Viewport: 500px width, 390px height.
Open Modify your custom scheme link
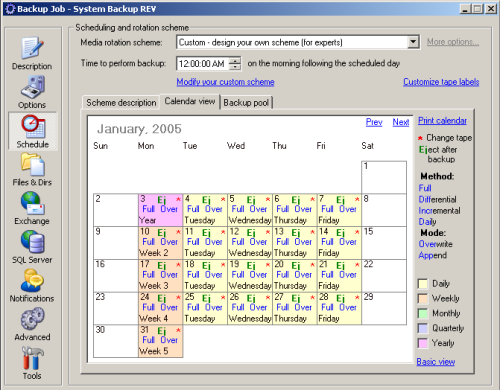(225, 82)
